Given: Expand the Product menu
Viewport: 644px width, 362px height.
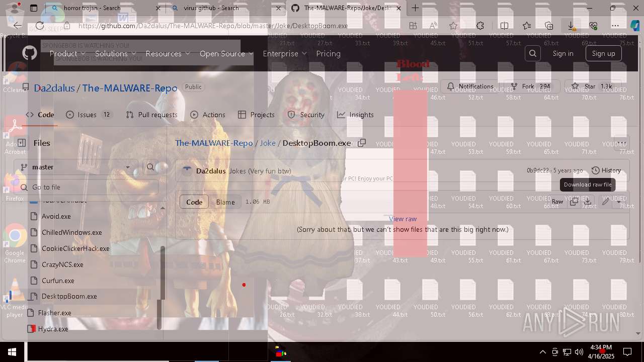Looking at the screenshot, I should pyautogui.click(x=67, y=53).
